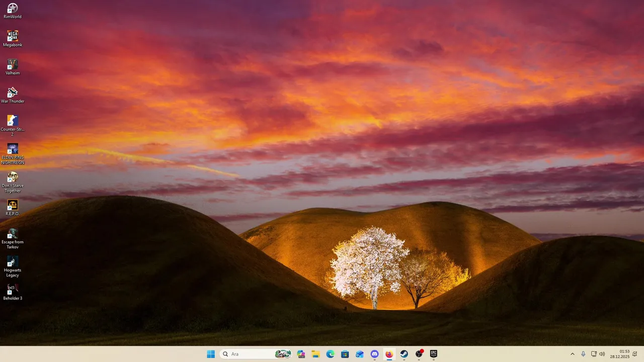
Task: Open the Windows Start menu
Action: coord(211,354)
